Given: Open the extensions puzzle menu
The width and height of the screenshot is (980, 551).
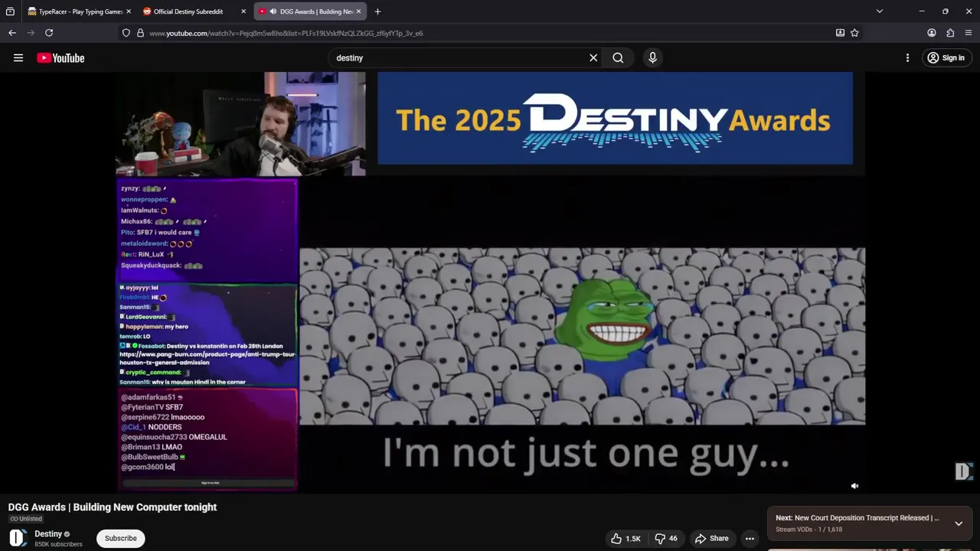Looking at the screenshot, I should tap(950, 33).
